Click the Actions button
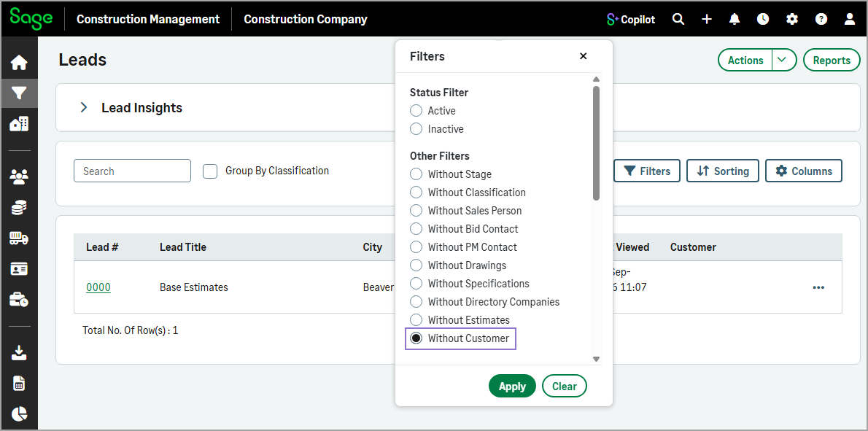The width and height of the screenshot is (868, 431). [745, 61]
